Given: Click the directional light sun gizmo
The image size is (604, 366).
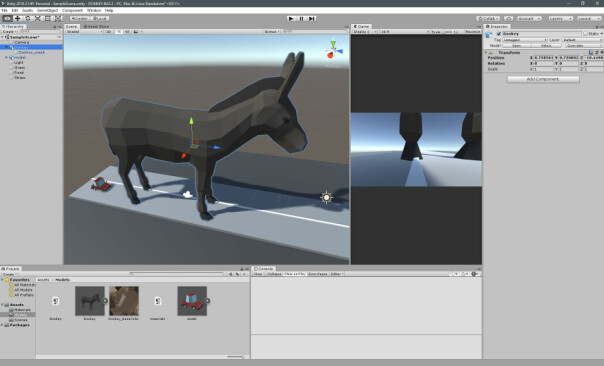Looking at the screenshot, I should [x=326, y=197].
